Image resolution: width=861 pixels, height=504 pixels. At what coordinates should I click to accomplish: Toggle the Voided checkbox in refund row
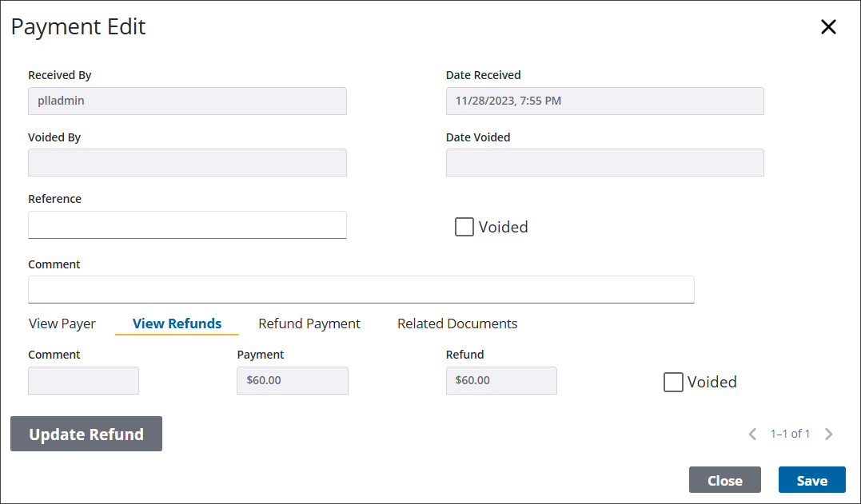[673, 382]
